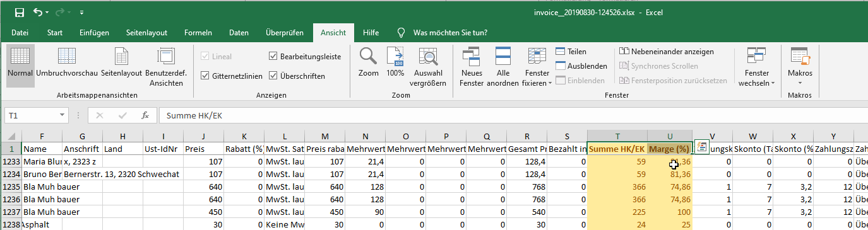Select column U header
The image size is (868, 230).
click(669, 135)
